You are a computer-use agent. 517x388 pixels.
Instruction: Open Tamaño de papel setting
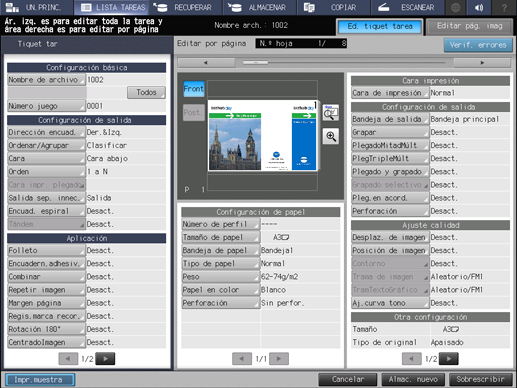[x=220, y=237]
